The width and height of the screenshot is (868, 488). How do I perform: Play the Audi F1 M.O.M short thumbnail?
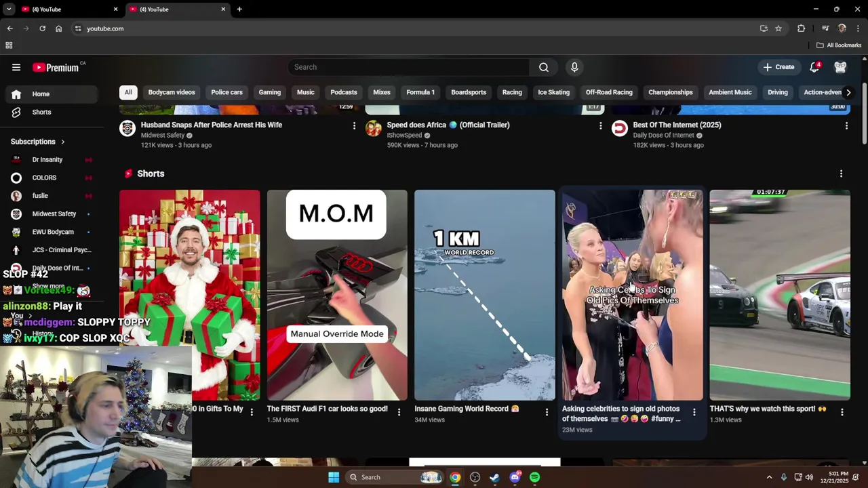click(x=337, y=295)
